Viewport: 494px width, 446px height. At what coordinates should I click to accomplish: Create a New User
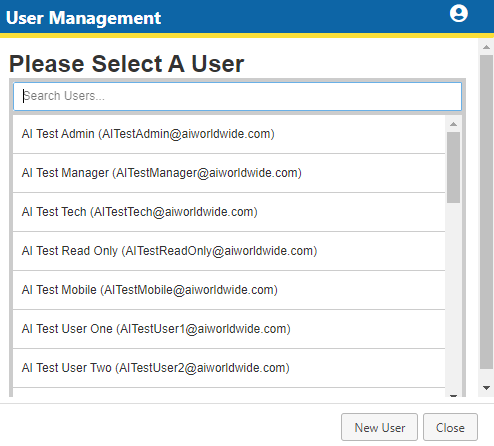(379, 427)
